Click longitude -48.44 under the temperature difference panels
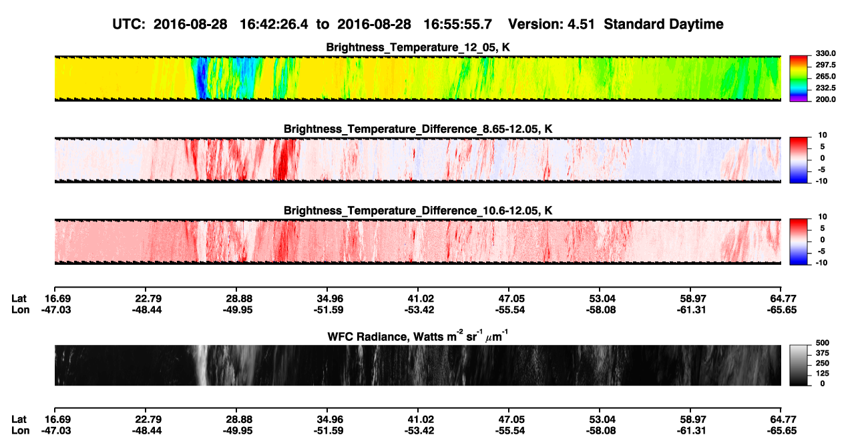 (146, 310)
